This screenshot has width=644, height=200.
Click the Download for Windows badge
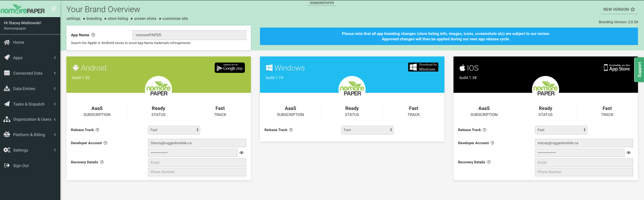(423, 67)
